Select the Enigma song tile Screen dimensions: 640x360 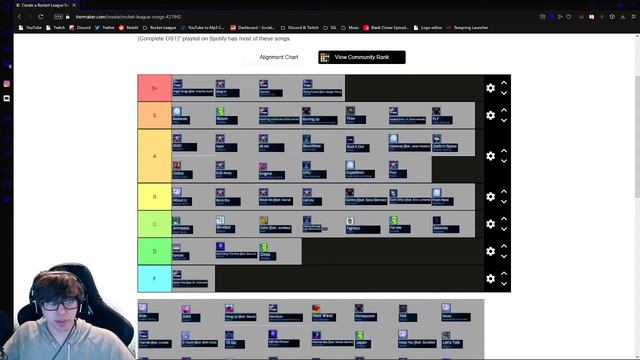[x=272, y=171]
